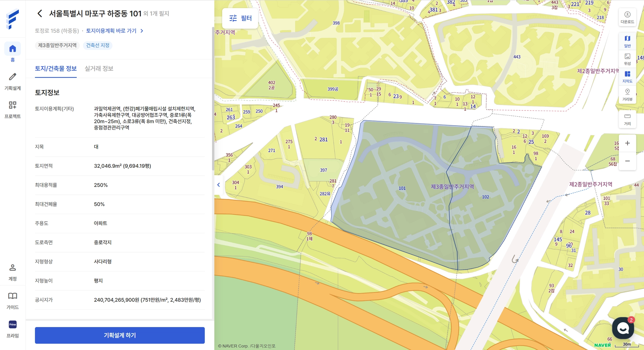Viewport: 644px width, 350px height.
Task: Switch map to 일반 view
Action: coord(627,41)
